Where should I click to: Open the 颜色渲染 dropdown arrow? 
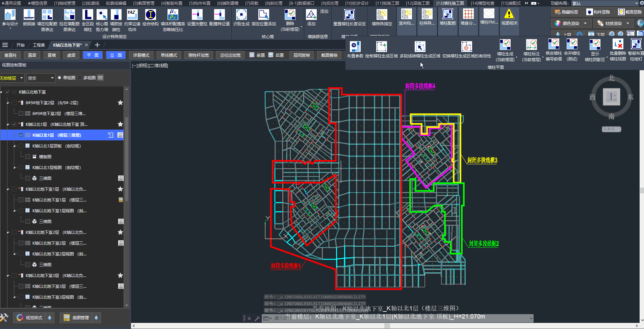[x=585, y=23]
